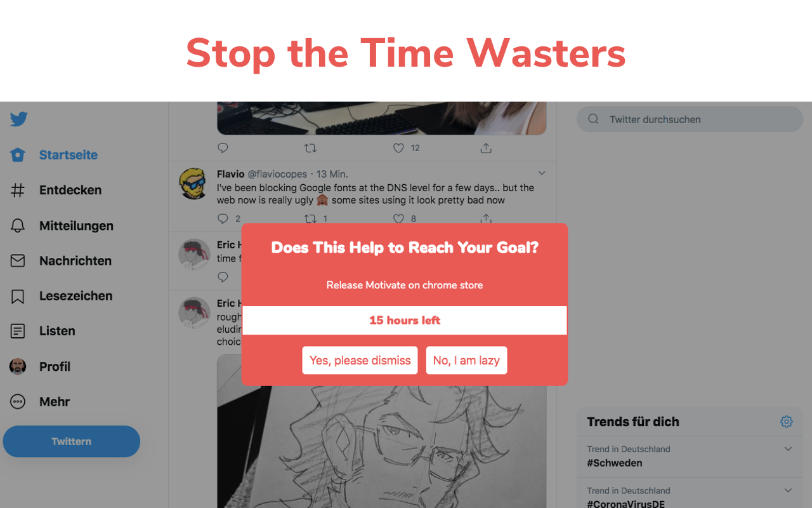This screenshot has width=812, height=508.
Task: Retweet Flavio's tweet about Google fonts
Action: [310, 218]
